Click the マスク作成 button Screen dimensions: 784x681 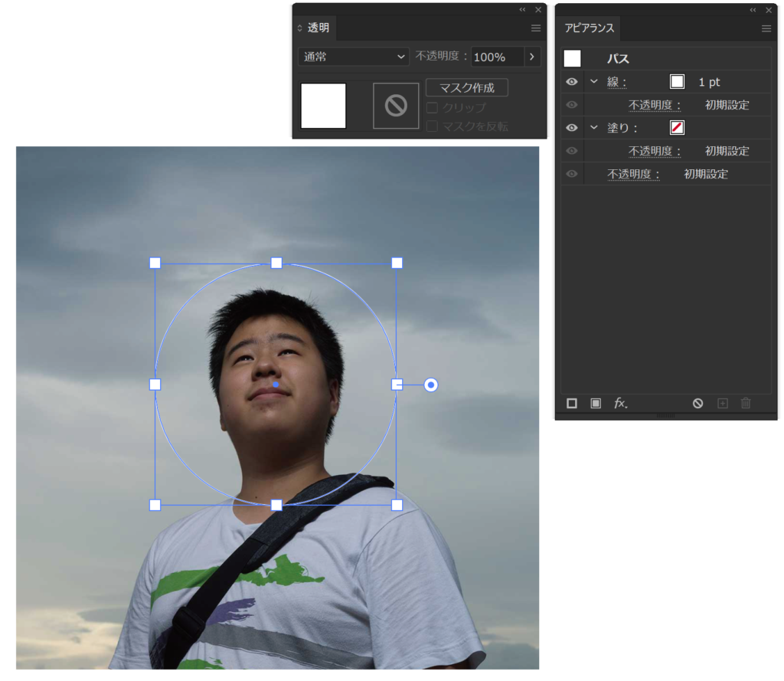point(466,87)
